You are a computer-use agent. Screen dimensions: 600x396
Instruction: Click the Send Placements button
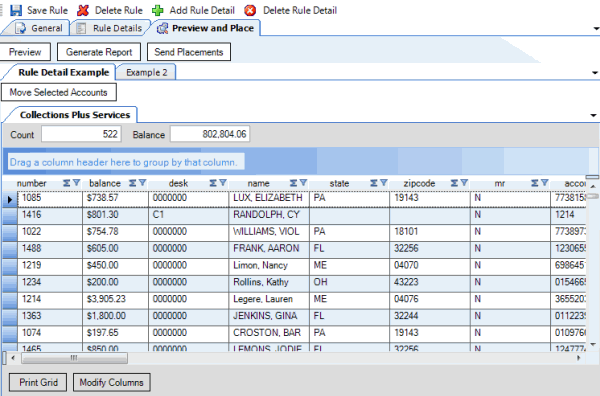click(189, 52)
